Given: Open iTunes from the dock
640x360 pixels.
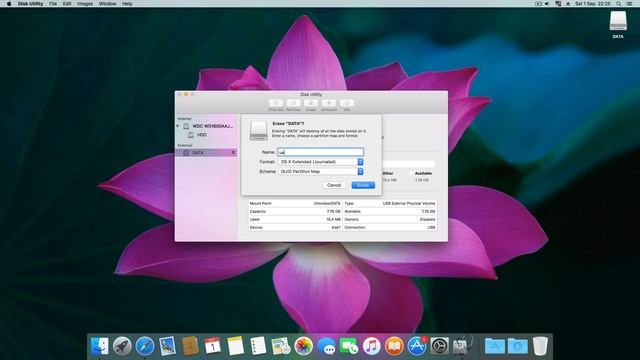Looking at the screenshot, I should point(371,346).
